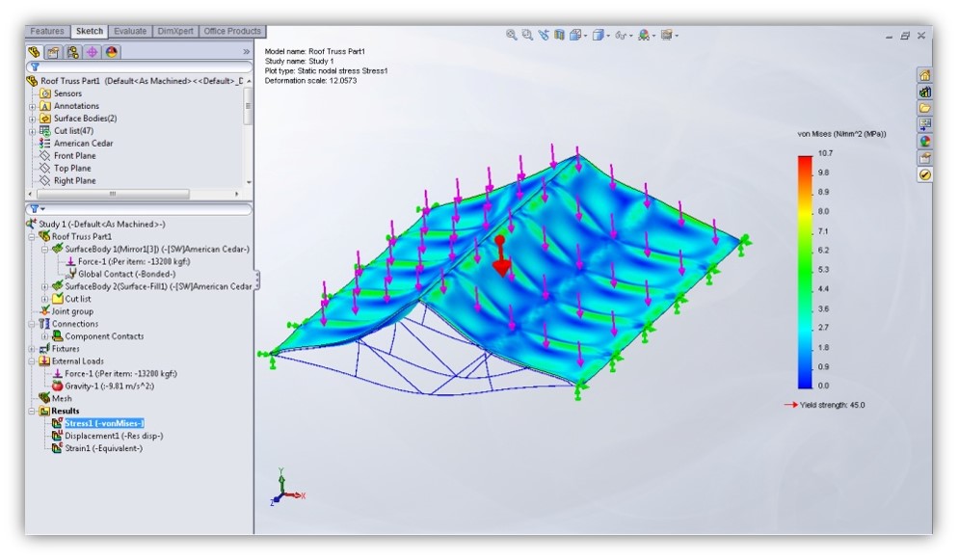Screen dimensions: 958x560
Task: Select the Right Plane item
Action: pos(74,181)
